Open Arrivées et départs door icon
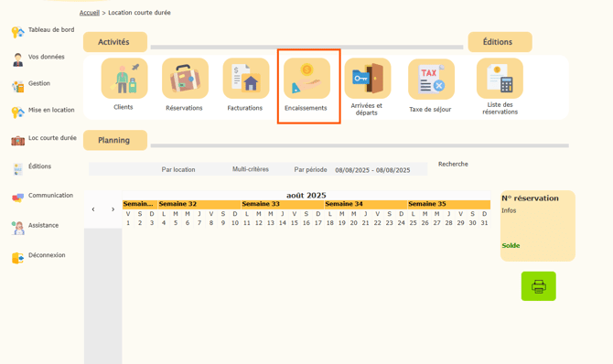 pos(368,78)
